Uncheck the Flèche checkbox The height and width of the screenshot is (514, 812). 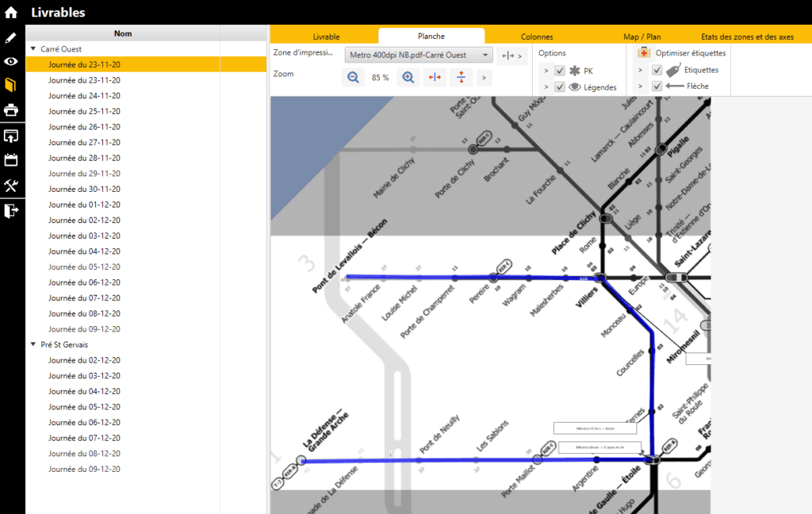[657, 86]
